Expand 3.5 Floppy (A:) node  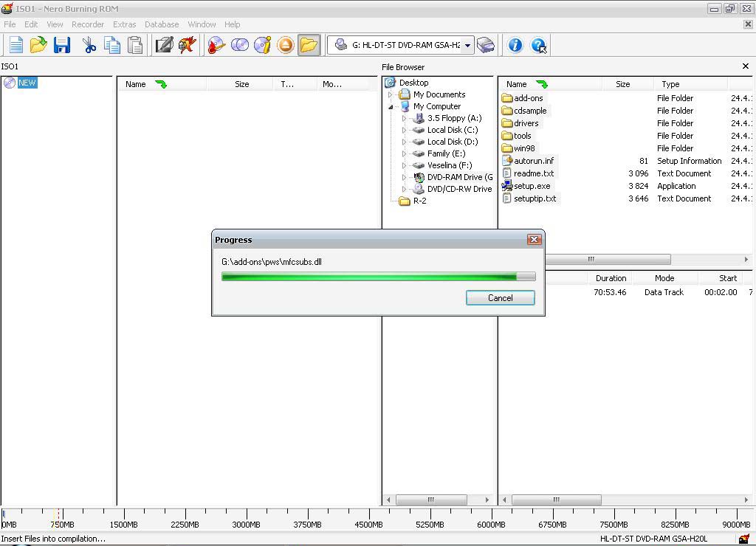point(405,119)
